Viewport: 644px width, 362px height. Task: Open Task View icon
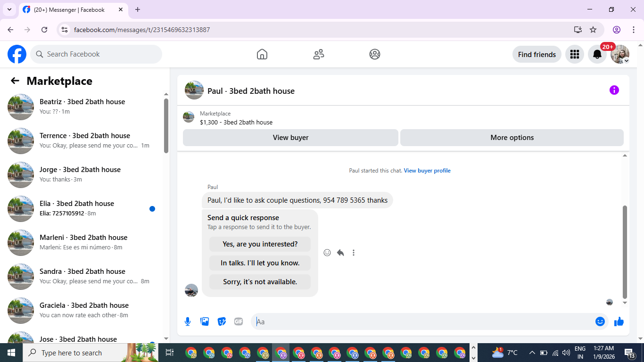click(x=170, y=353)
